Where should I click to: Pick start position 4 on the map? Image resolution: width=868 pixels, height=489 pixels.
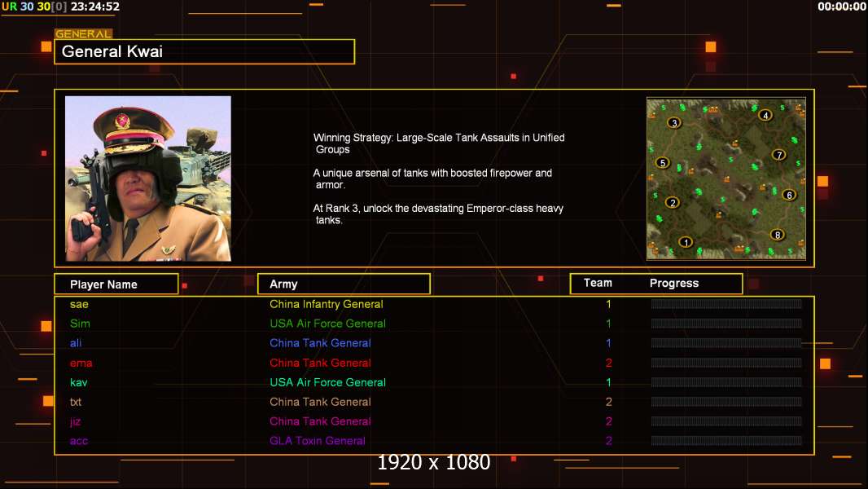765,115
